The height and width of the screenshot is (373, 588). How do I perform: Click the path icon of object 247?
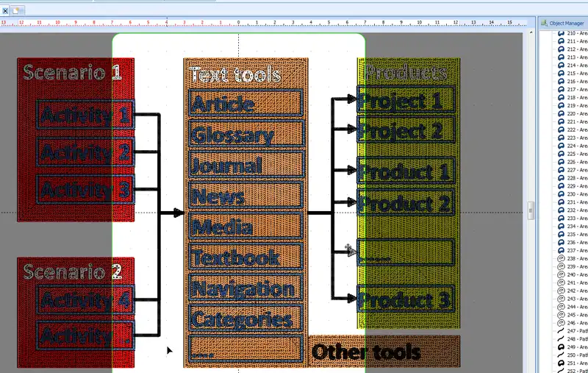click(561, 331)
